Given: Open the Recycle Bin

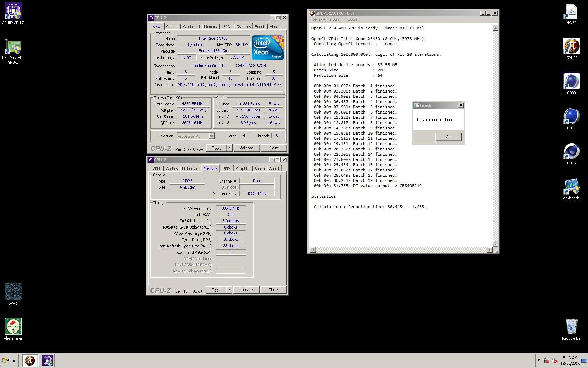Looking at the screenshot, I should click(571, 329).
